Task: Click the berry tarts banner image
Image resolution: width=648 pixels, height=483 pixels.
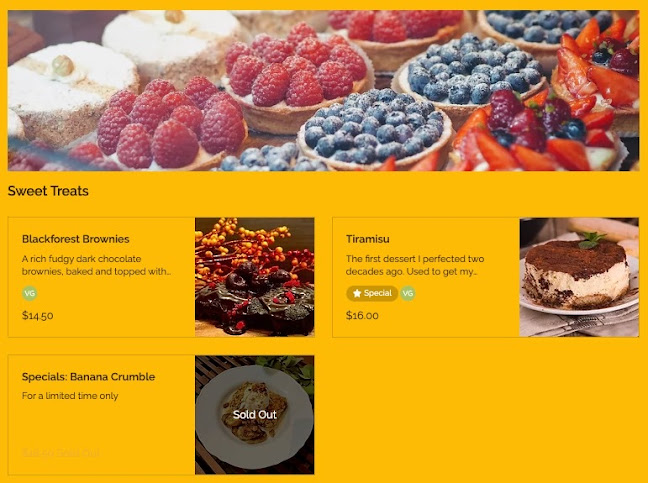Action: tap(323, 90)
